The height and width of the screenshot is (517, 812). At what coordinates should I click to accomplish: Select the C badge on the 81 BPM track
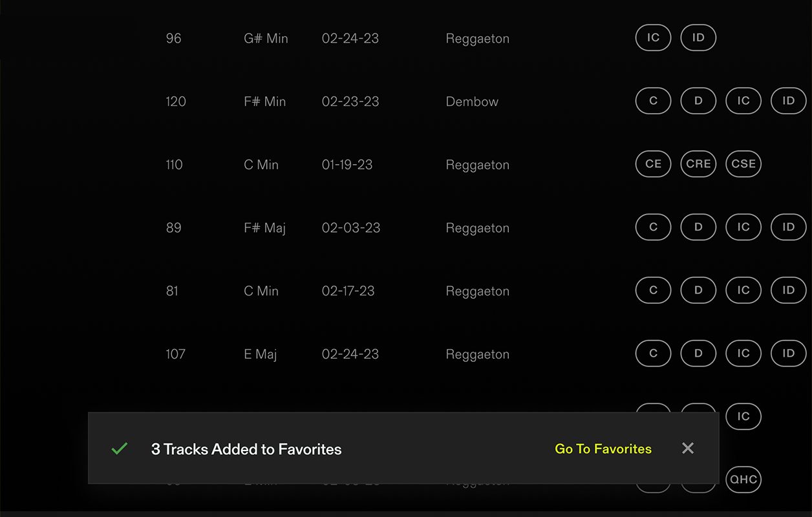pos(653,290)
